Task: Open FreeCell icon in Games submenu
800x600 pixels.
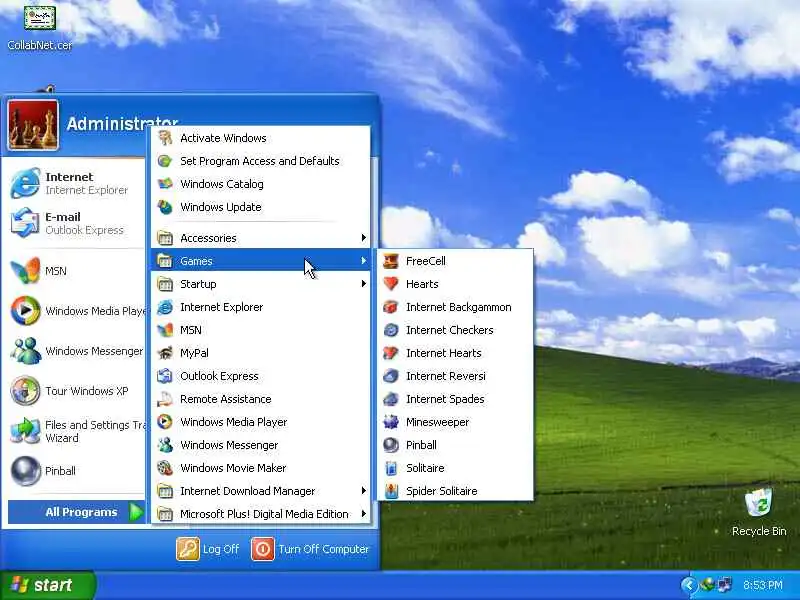Action: pyautogui.click(x=391, y=261)
